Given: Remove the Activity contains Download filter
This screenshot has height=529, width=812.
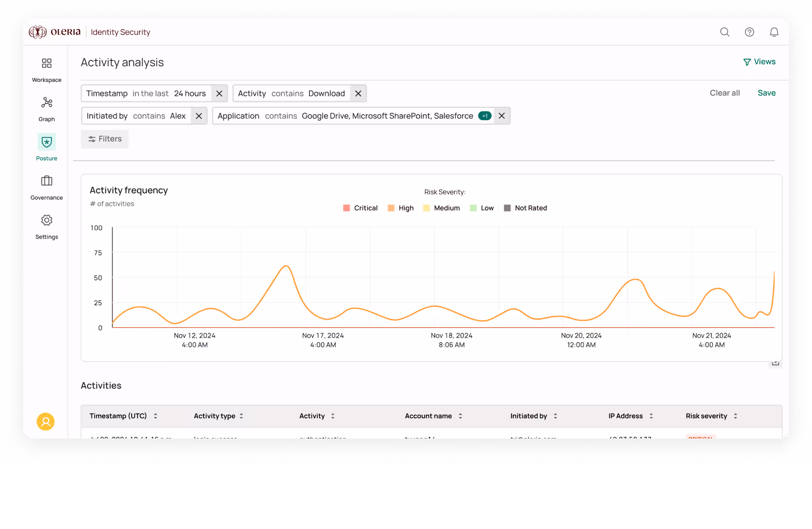Looking at the screenshot, I should point(358,93).
